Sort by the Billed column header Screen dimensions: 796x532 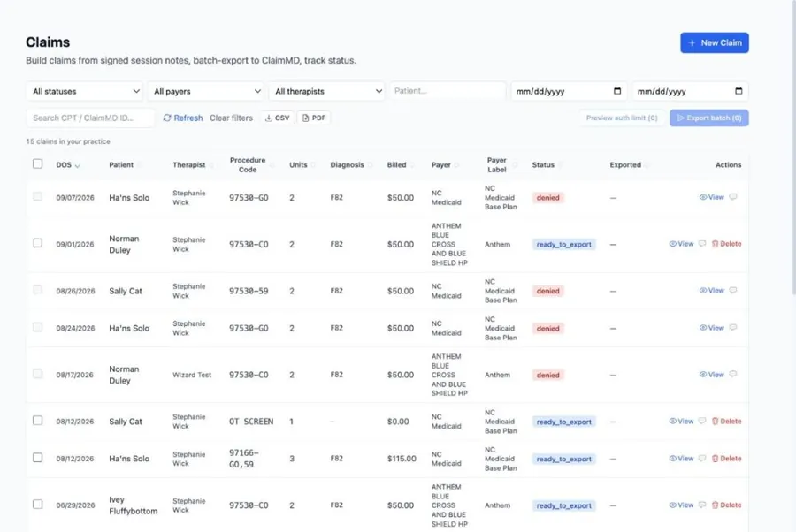click(x=400, y=165)
